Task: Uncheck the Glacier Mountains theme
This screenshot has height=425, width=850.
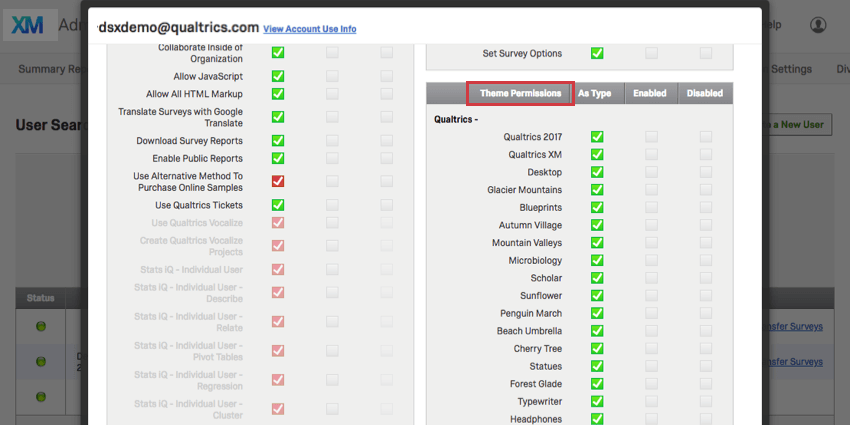Action: click(597, 190)
